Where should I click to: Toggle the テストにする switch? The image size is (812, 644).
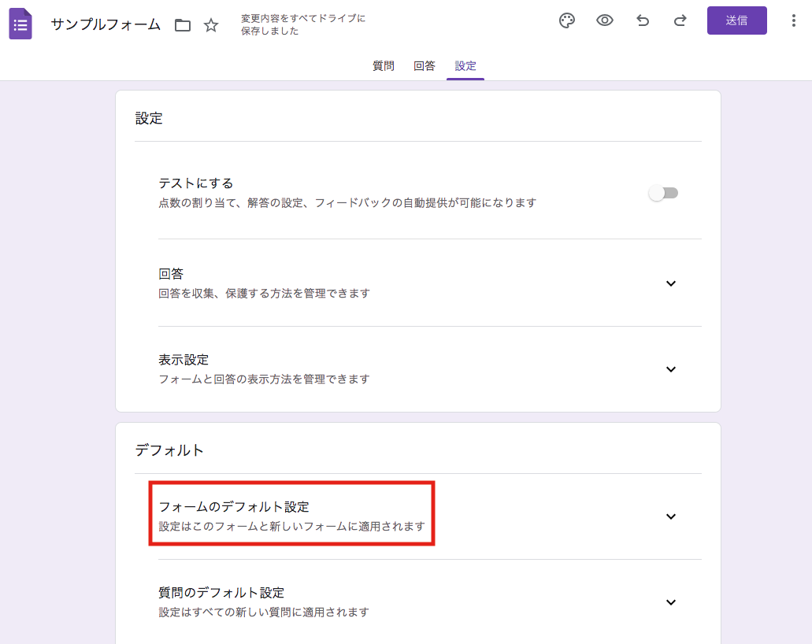point(663,193)
